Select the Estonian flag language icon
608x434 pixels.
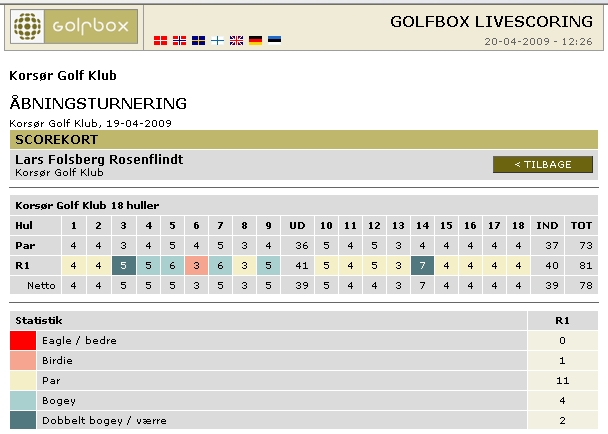click(x=274, y=40)
